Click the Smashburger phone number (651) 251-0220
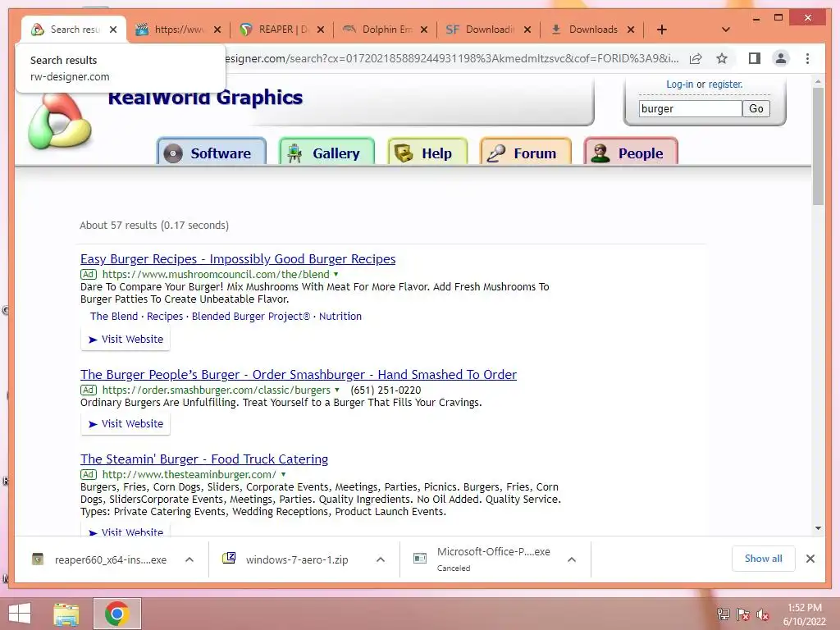The image size is (840, 630). pyautogui.click(x=386, y=390)
